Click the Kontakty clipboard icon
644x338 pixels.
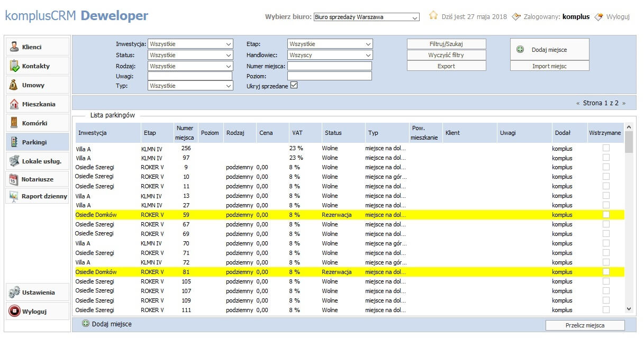(14, 66)
